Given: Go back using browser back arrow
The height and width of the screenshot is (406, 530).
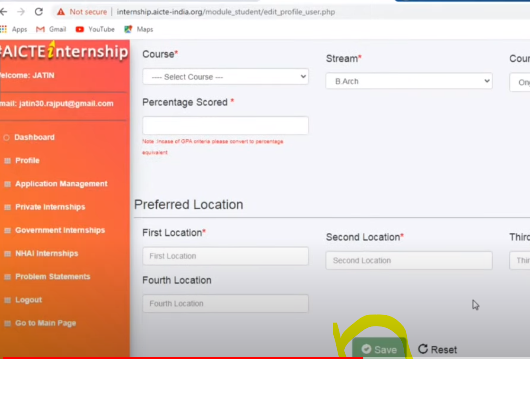Looking at the screenshot, I should point(3,12).
